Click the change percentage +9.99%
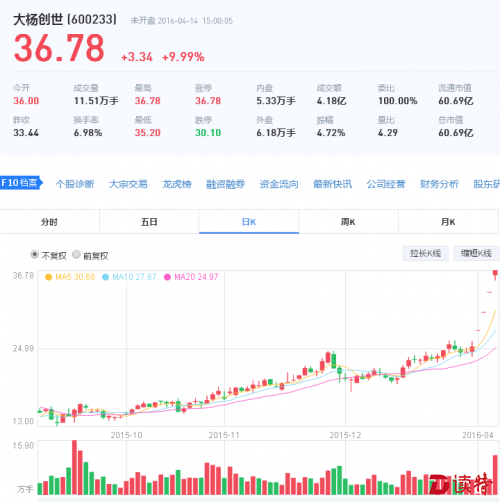The height and width of the screenshot is (502, 500). point(183,57)
